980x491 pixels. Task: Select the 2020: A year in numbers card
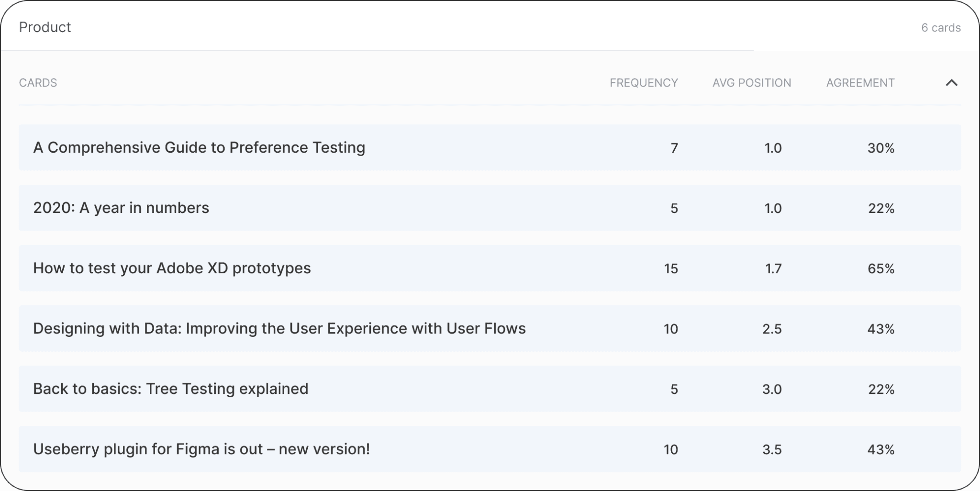tap(121, 208)
